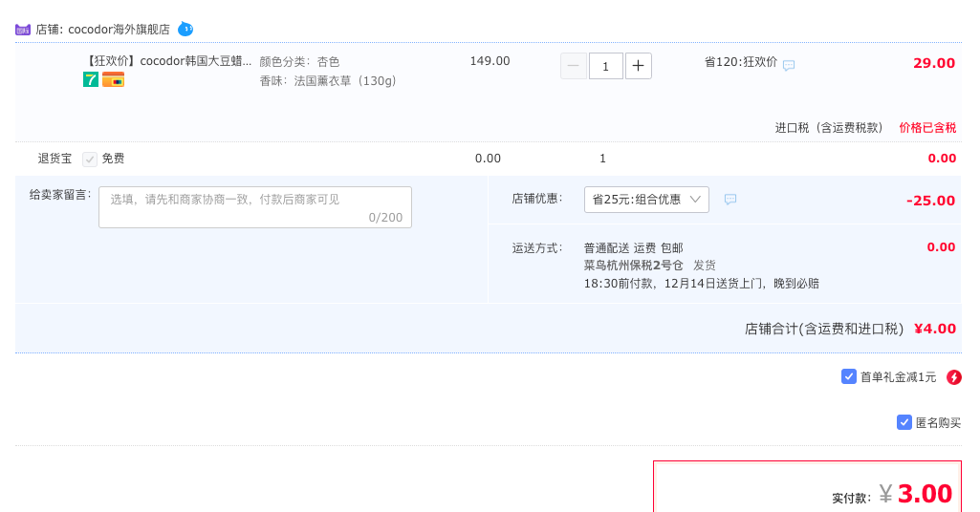Click the 29.00 subtotal amount

pos(934,63)
